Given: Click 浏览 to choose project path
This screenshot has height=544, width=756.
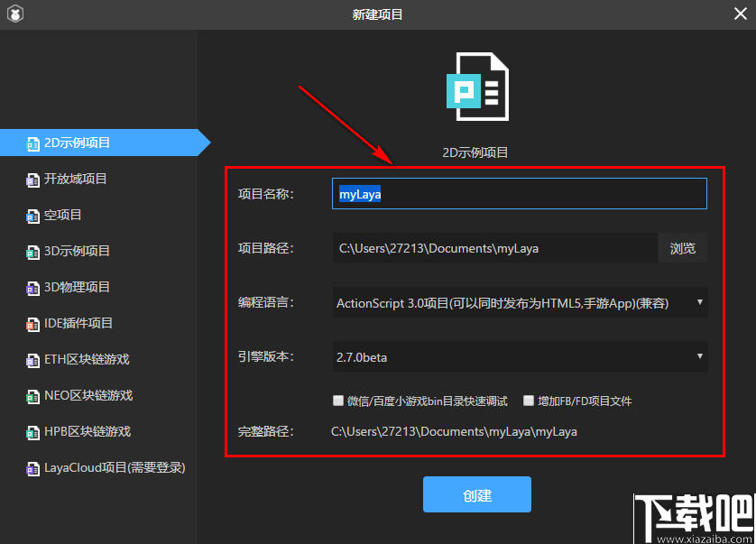Looking at the screenshot, I should [x=683, y=247].
